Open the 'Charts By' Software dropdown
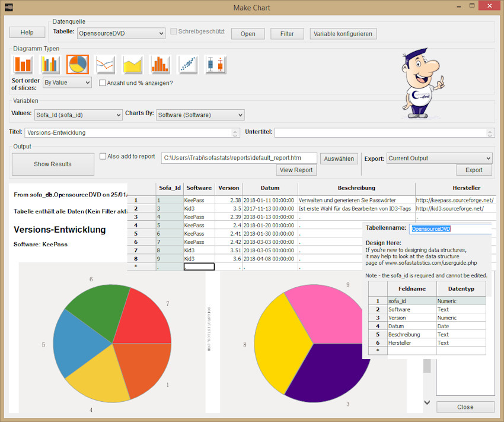This screenshot has height=422, width=504. 200,115
